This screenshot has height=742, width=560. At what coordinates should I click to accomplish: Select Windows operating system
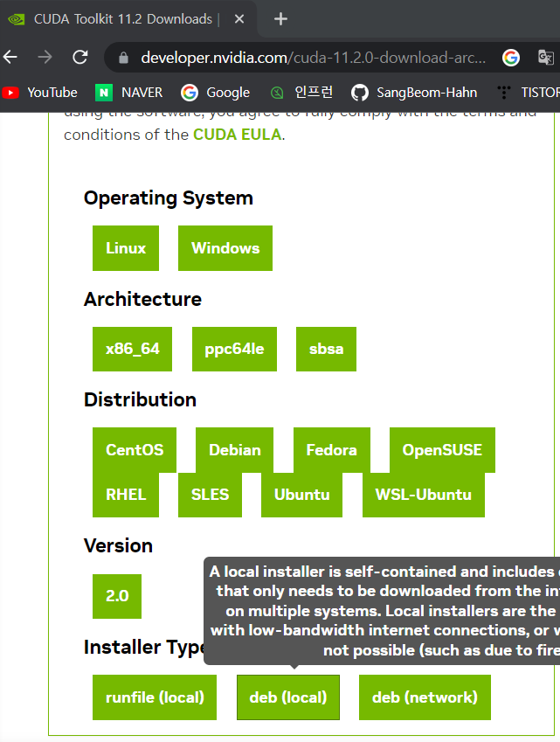click(225, 248)
